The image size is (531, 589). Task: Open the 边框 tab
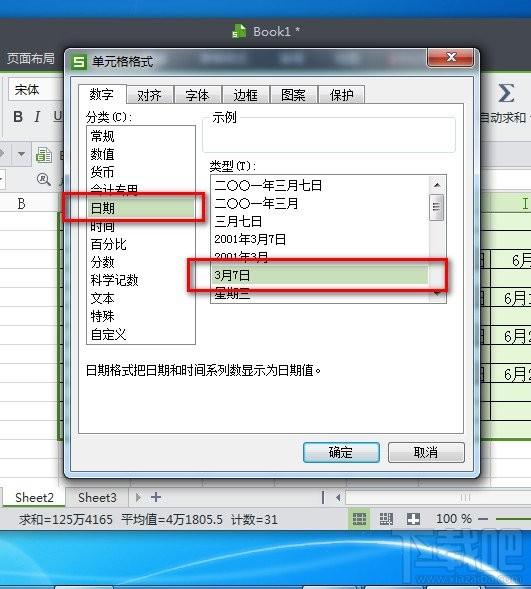246,95
